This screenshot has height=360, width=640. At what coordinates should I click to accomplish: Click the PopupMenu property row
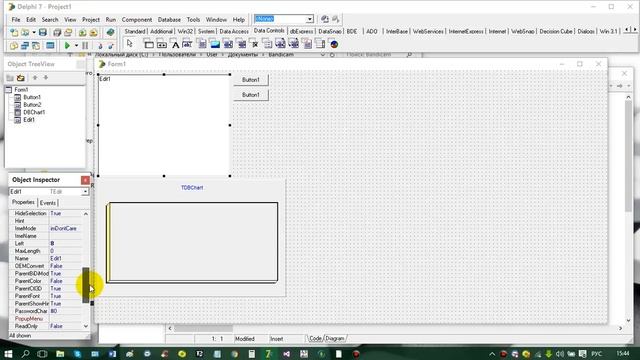click(46, 319)
